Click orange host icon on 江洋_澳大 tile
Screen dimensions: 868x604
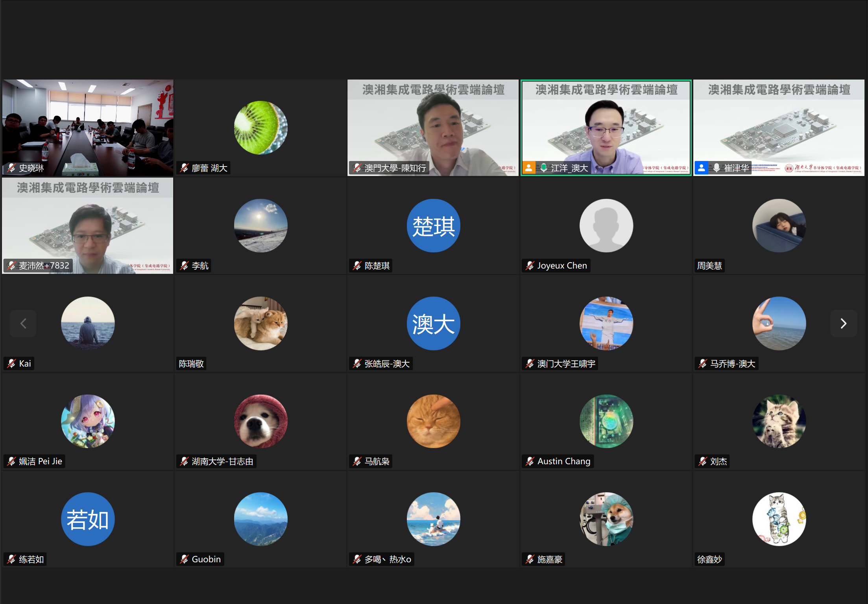coord(529,168)
